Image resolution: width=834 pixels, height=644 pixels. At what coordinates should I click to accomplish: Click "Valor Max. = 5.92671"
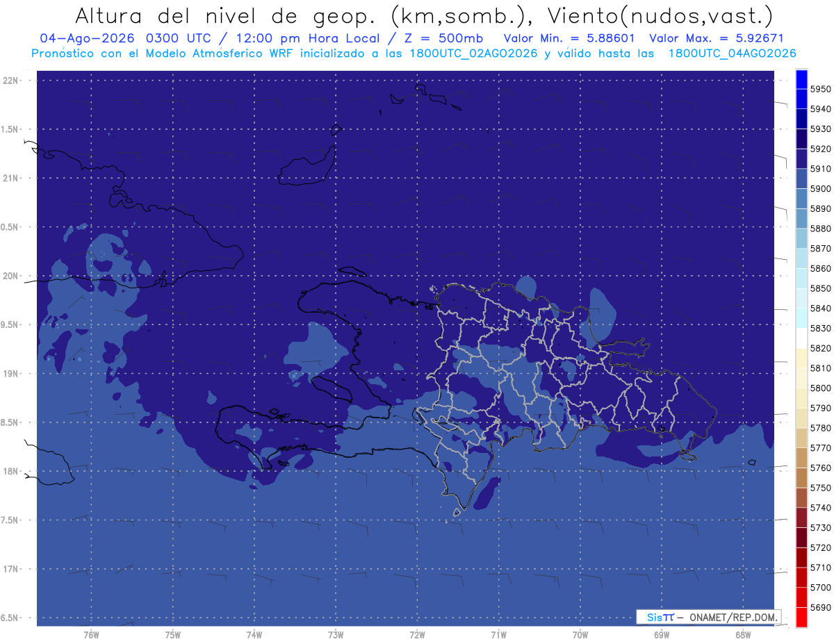[717, 38]
